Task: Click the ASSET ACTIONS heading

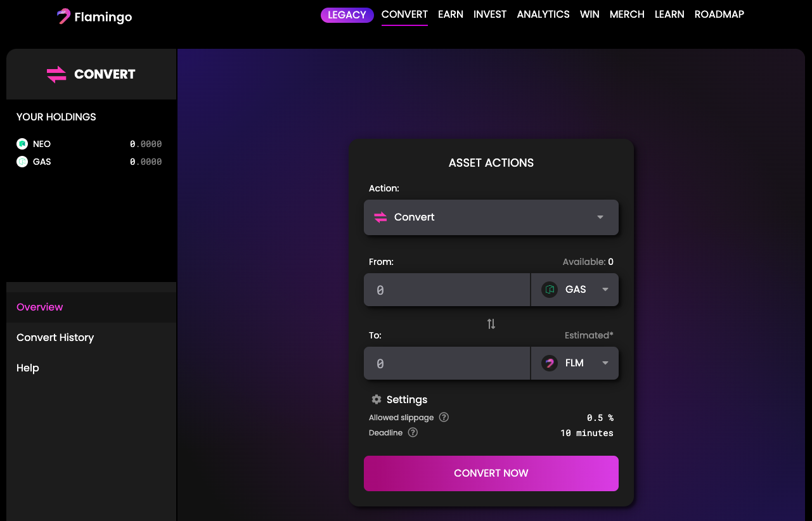Action: pos(491,163)
